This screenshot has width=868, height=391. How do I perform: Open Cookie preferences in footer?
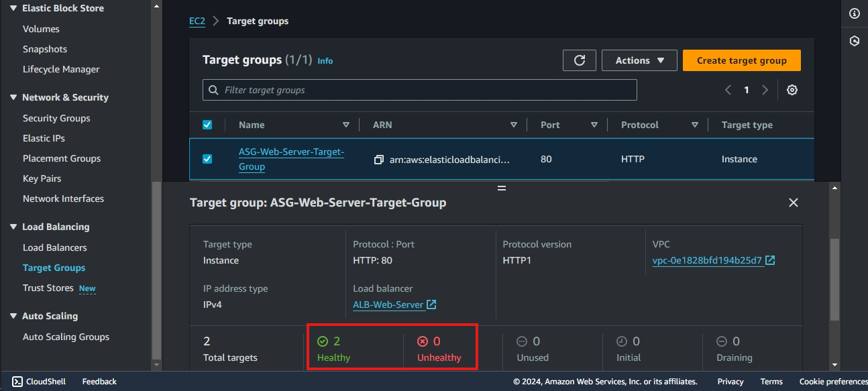coord(833,382)
